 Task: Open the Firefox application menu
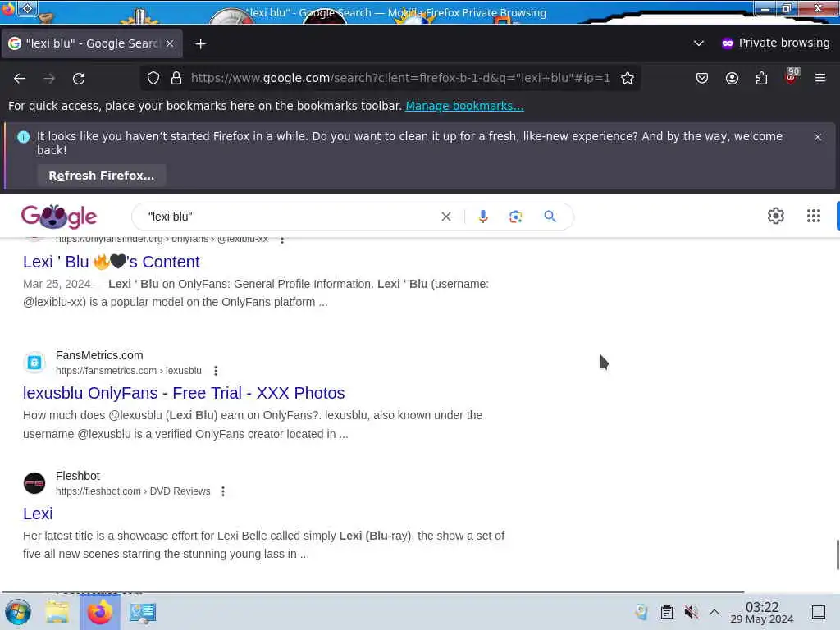click(820, 78)
